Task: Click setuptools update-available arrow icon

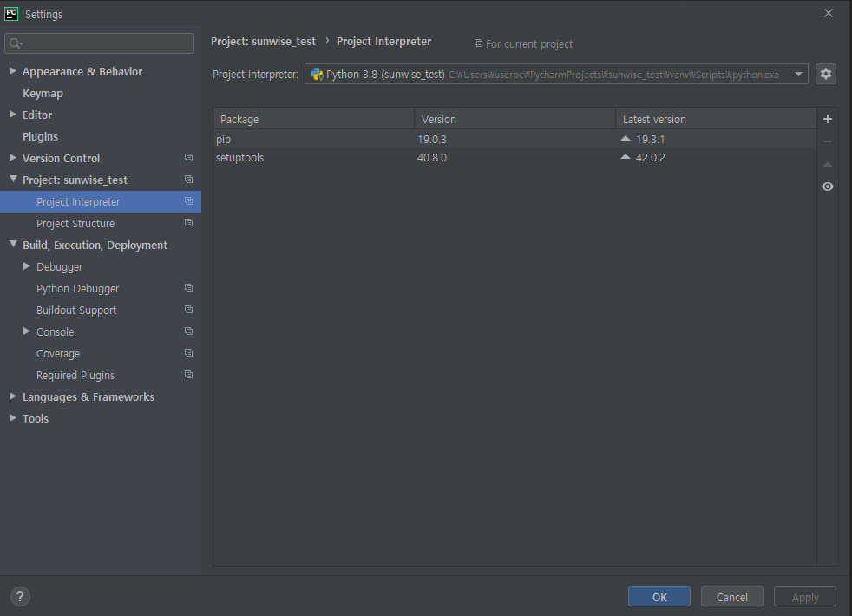Action: pos(626,156)
